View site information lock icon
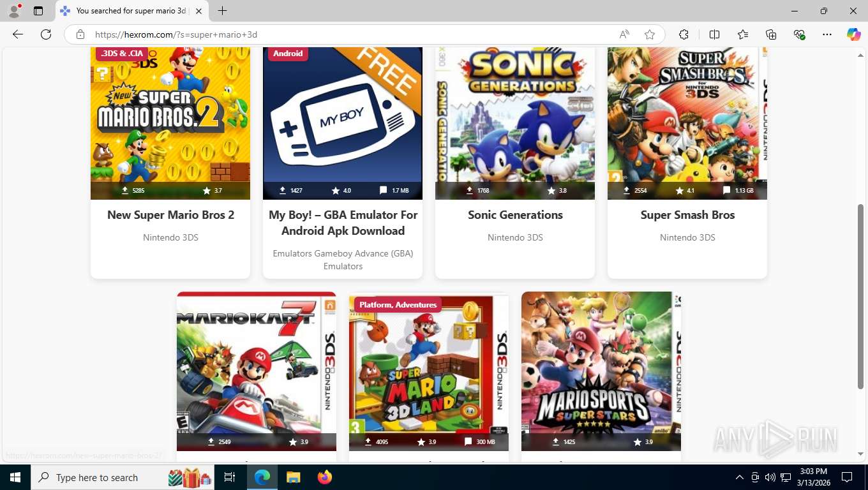Image resolution: width=868 pixels, height=490 pixels. point(80,34)
